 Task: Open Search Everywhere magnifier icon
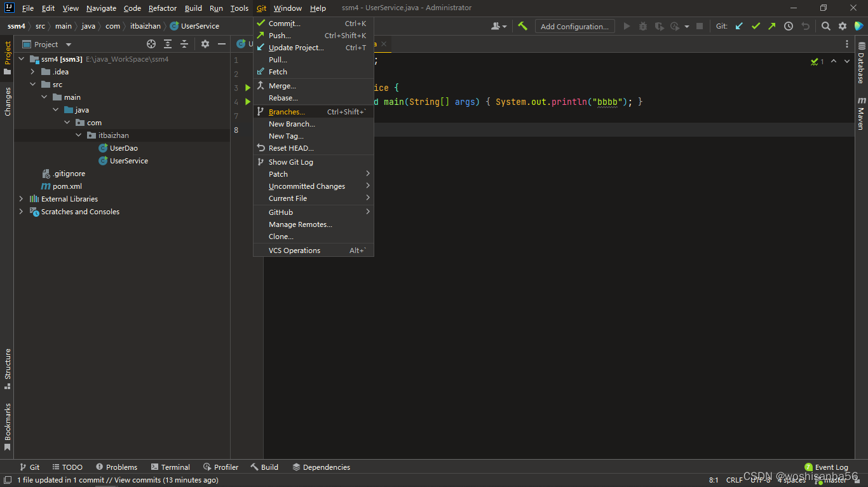(x=825, y=26)
